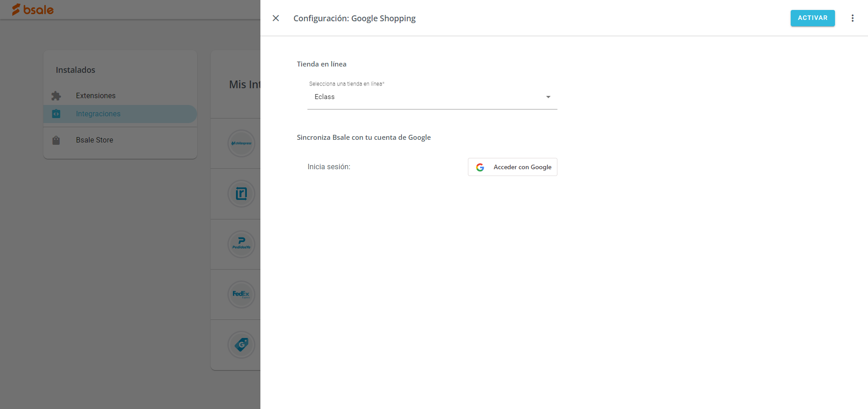The width and height of the screenshot is (868, 409).
Task: Click the Bsale Store shopping bag icon
Action: tap(56, 140)
